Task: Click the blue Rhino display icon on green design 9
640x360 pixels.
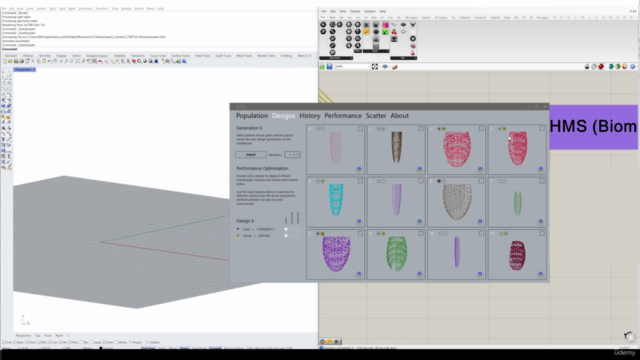Action: (420, 274)
